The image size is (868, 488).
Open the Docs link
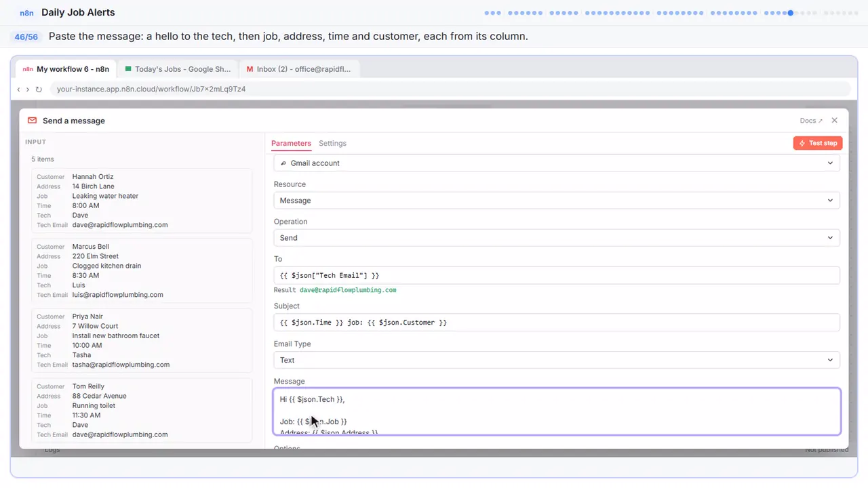click(x=811, y=121)
